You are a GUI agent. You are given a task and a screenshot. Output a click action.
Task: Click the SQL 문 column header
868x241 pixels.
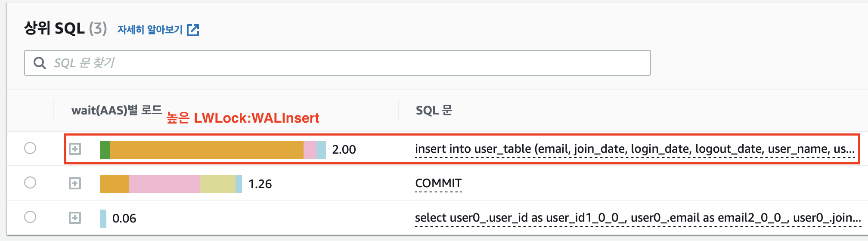(x=434, y=110)
